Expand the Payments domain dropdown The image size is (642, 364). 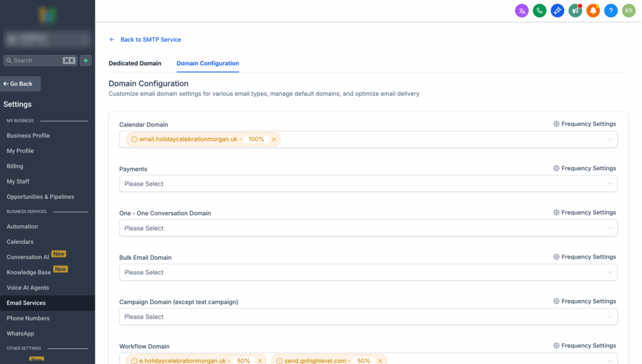point(368,184)
